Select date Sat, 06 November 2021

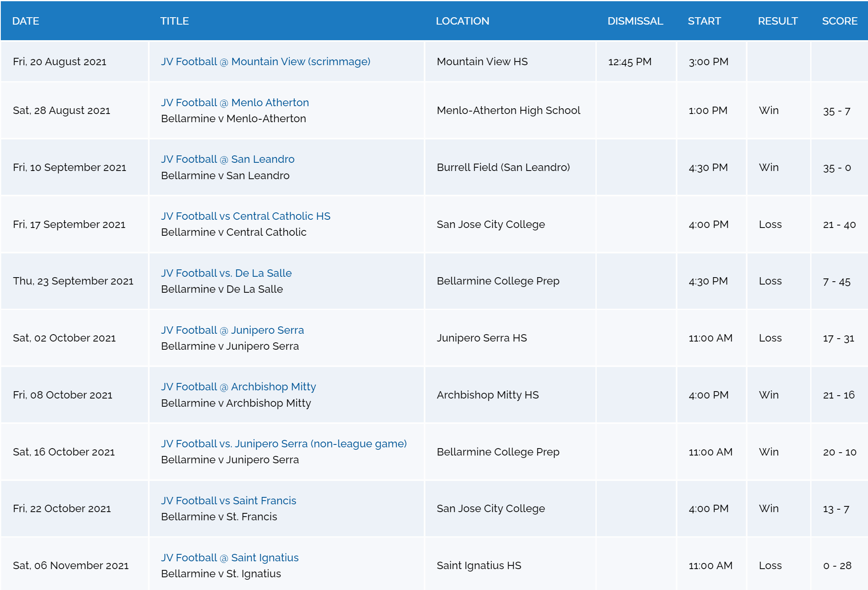(x=70, y=565)
